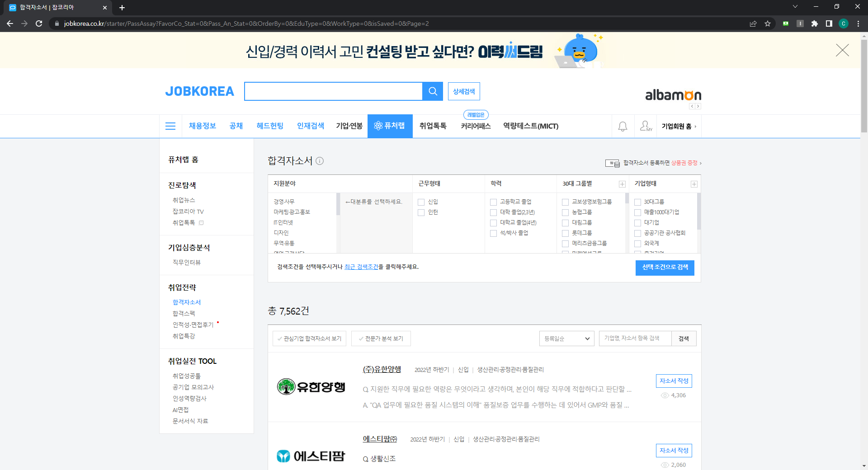Open the 등록일순 sort dropdown
Screen dimensions: 868x470
coord(567,338)
